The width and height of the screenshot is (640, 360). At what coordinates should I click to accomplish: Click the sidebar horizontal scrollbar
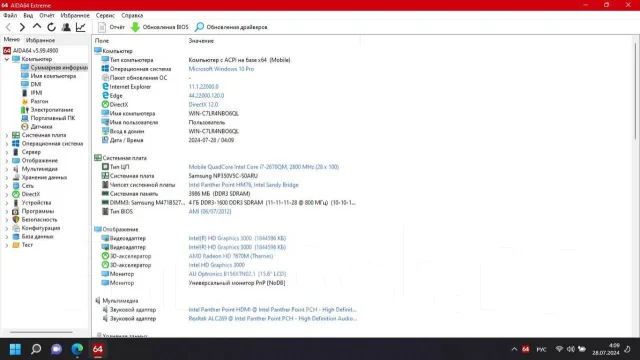click(x=41, y=332)
